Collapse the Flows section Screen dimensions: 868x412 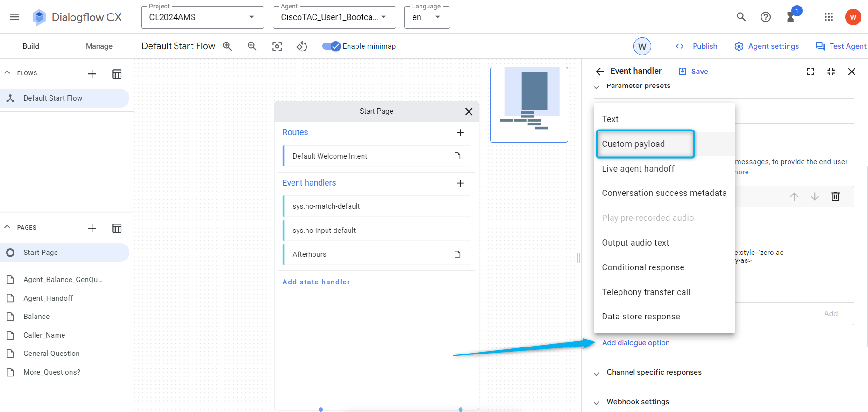7,72
